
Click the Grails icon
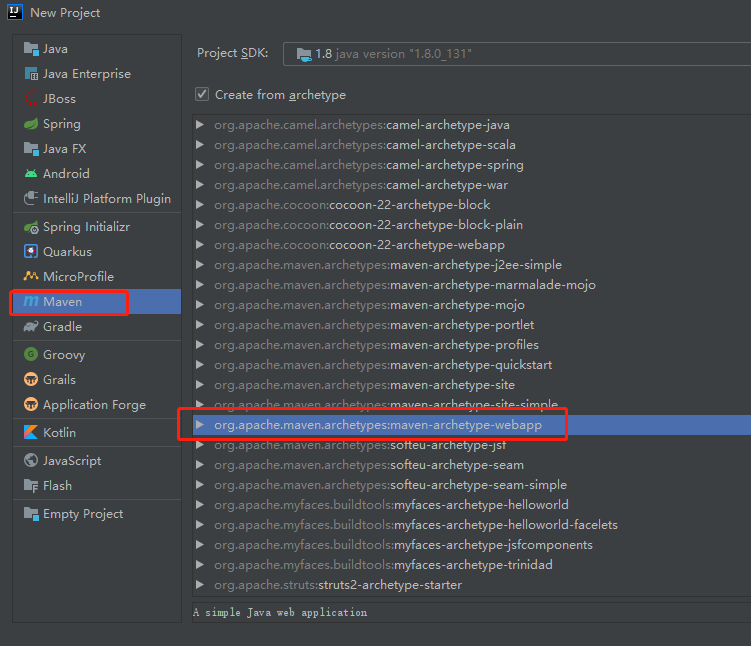31,379
